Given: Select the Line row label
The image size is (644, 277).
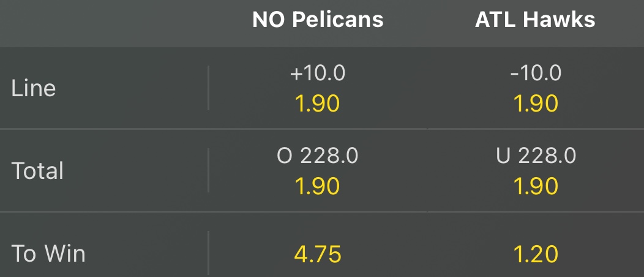Looking at the screenshot, I should [34, 88].
